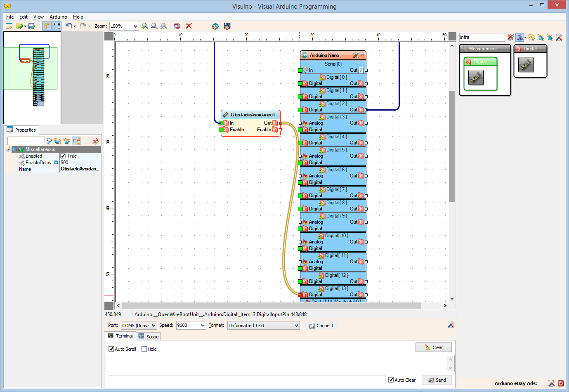
Task: Toggle the Enabled True checkbox in Properties
Action: [63, 156]
